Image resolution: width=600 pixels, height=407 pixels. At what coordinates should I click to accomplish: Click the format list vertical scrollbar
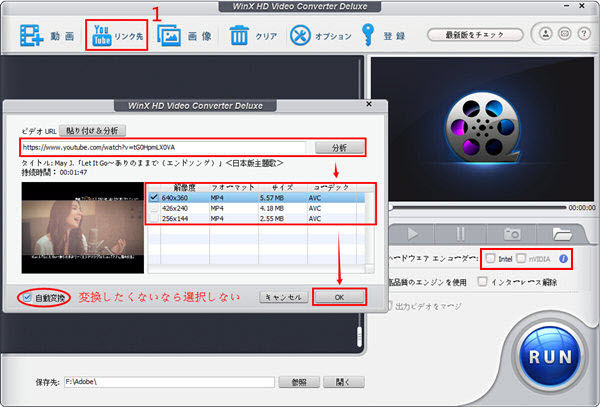[x=369, y=229]
